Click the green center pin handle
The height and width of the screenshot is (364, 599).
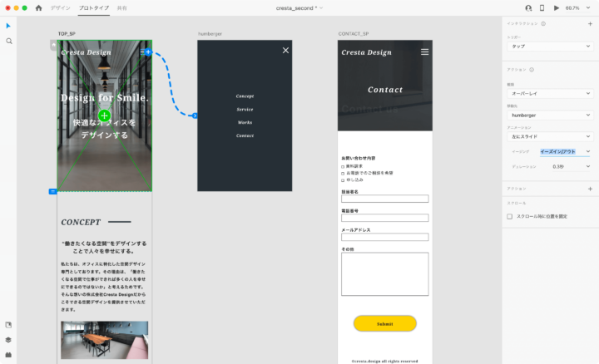pos(104,116)
